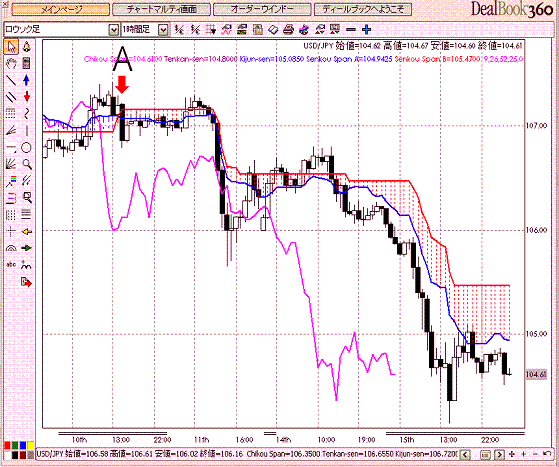The image size is (559, 467).
Task: Click the chart scroll right arrow button
Action: pyautogui.click(x=500, y=455)
